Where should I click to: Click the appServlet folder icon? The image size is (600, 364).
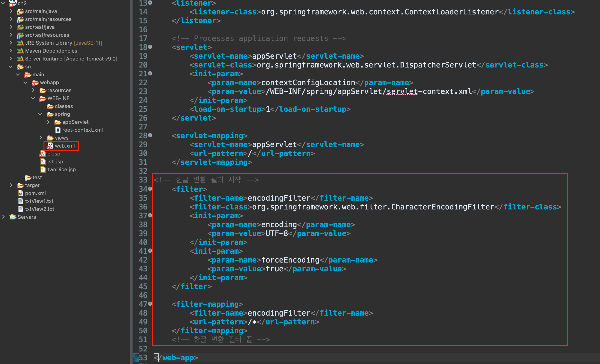58,122
